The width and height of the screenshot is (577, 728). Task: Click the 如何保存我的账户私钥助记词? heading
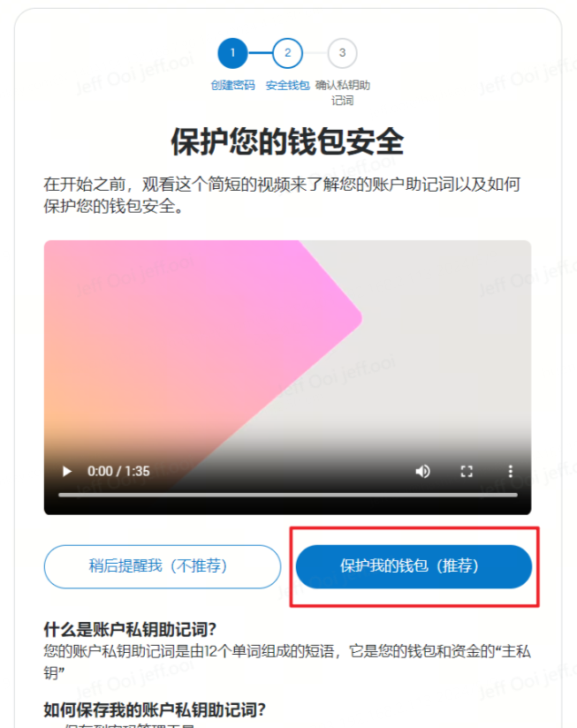coord(155,710)
